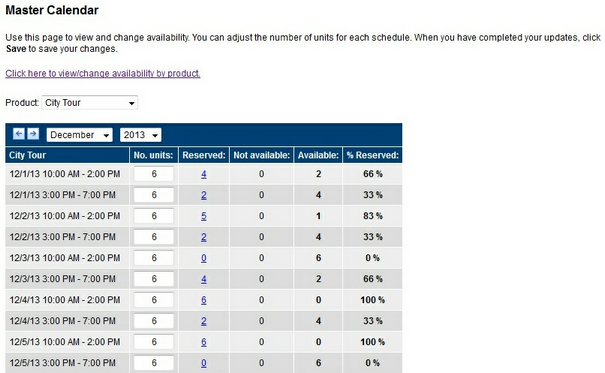Open reserved count for 12/3/13 3:00 PM
605x373 pixels.
(x=203, y=279)
